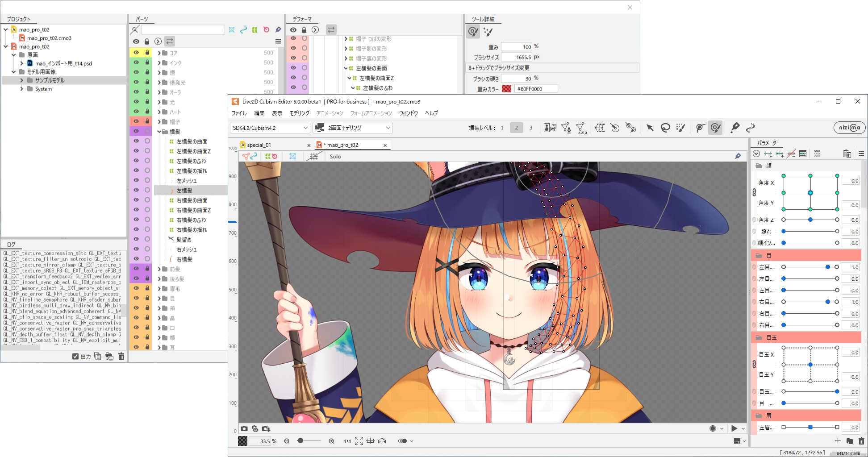
Task: Select the arrow selection tool
Action: [x=650, y=127]
